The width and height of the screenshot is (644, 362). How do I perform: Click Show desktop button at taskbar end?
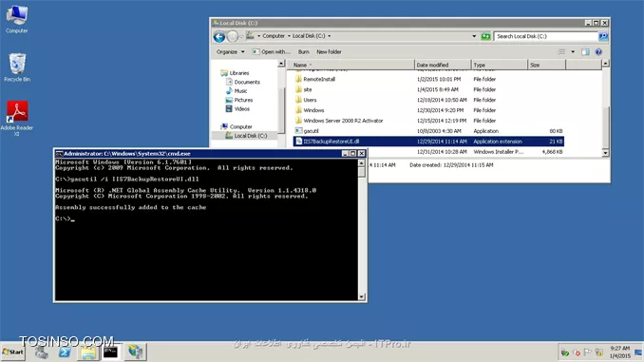(x=638, y=352)
